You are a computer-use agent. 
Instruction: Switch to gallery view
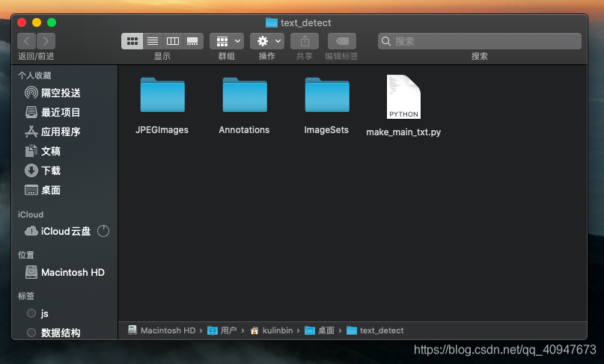tap(192, 41)
